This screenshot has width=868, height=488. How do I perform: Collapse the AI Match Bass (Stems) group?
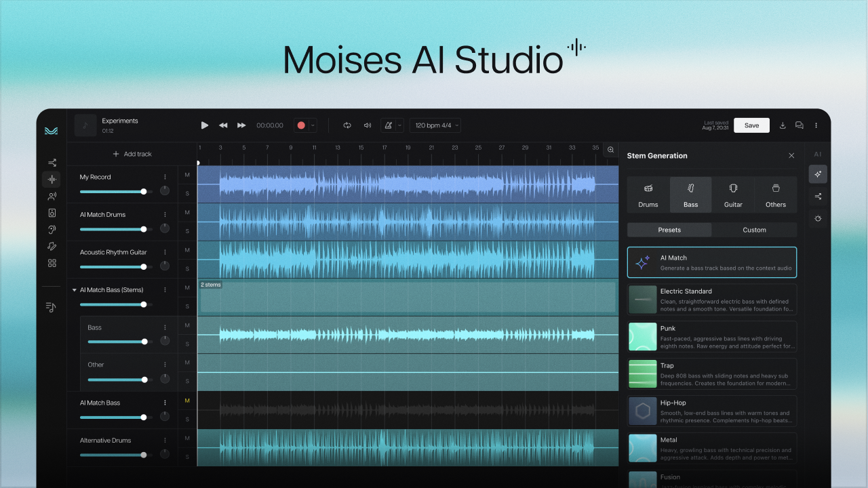pyautogui.click(x=75, y=289)
